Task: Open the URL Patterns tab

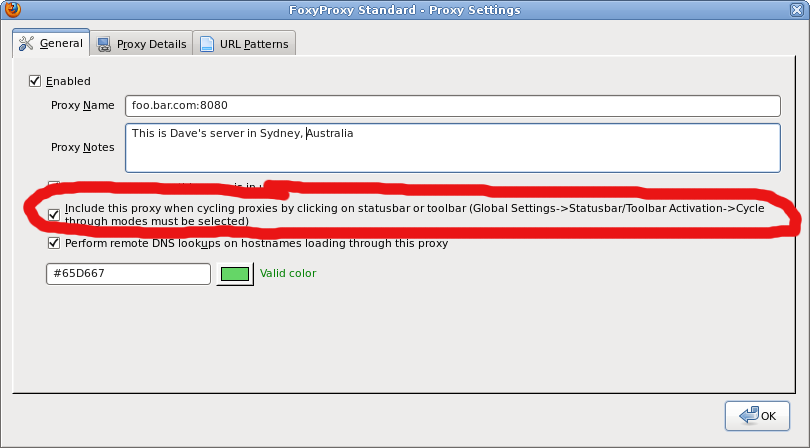Action: pyautogui.click(x=244, y=44)
